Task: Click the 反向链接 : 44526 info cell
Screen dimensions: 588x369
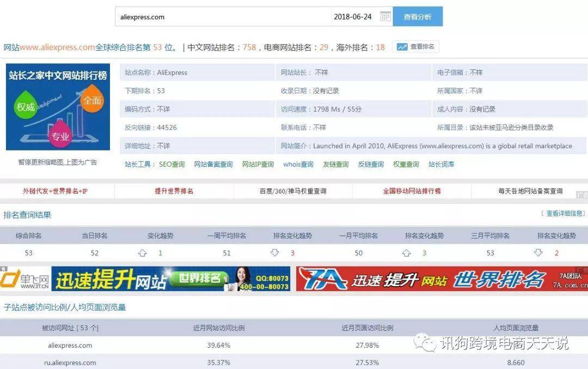Action: tap(198, 128)
